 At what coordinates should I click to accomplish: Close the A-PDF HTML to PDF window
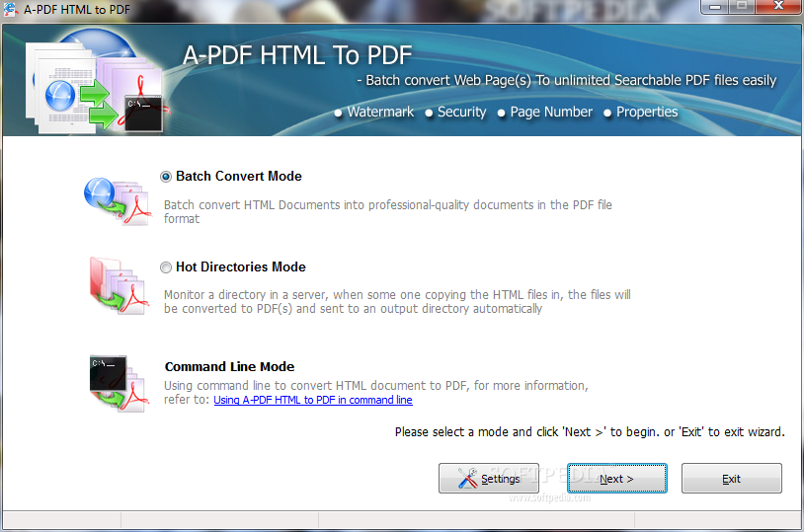click(x=779, y=7)
